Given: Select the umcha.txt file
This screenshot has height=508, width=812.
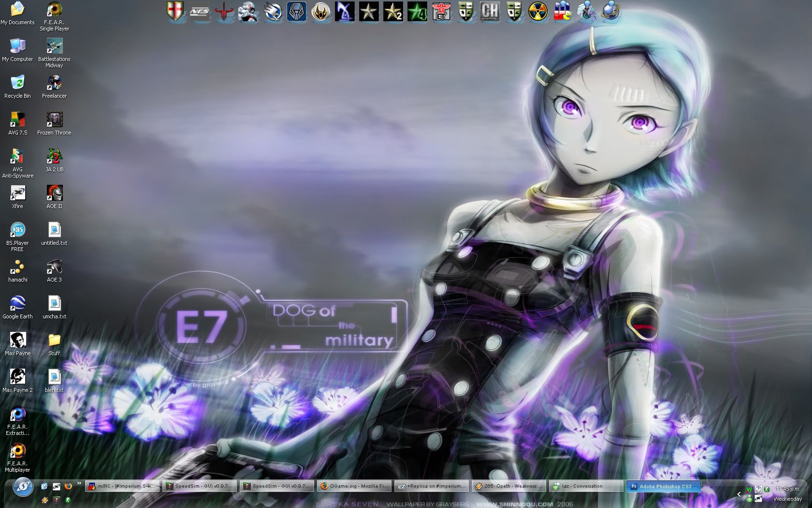Looking at the screenshot, I should point(54,307).
